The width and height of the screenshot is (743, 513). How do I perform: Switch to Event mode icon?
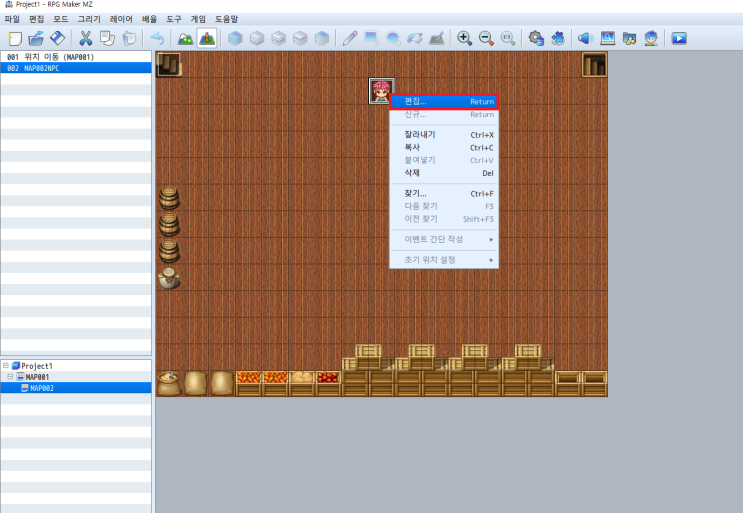pyautogui.click(x=207, y=38)
